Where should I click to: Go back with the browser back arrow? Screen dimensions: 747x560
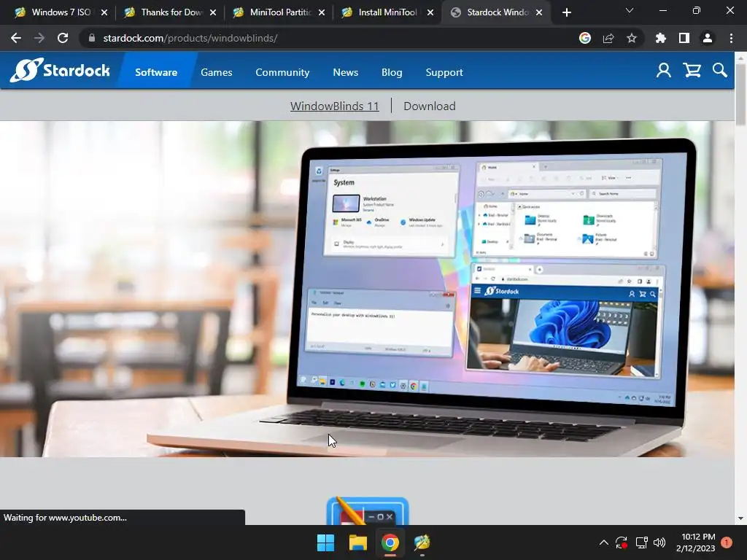(16, 38)
